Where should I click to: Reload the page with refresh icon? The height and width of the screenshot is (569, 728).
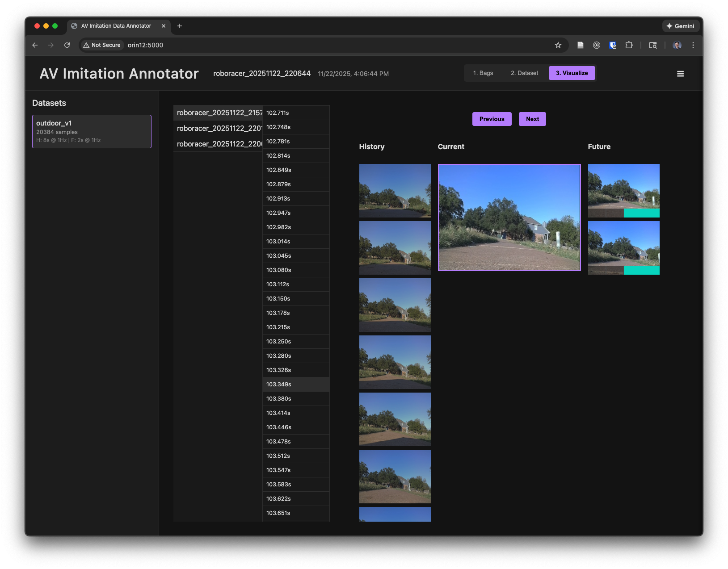point(67,45)
